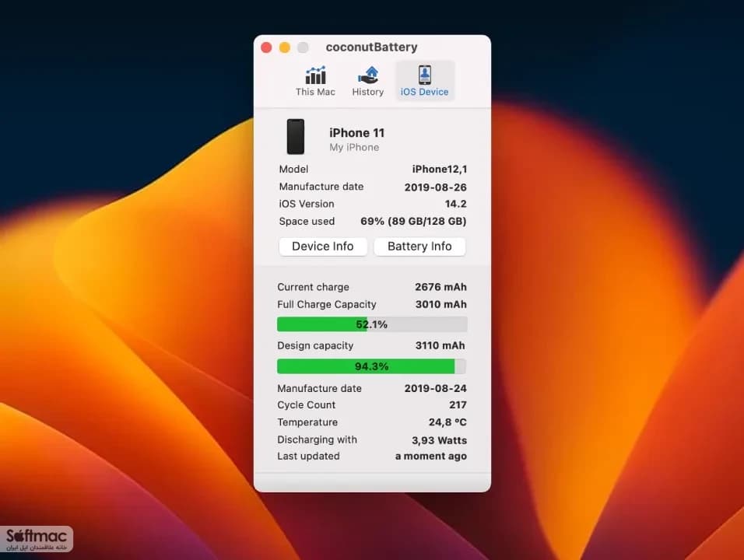This screenshot has width=744, height=560.
Task: Click discharging value 3,93 Watts
Action: point(439,440)
